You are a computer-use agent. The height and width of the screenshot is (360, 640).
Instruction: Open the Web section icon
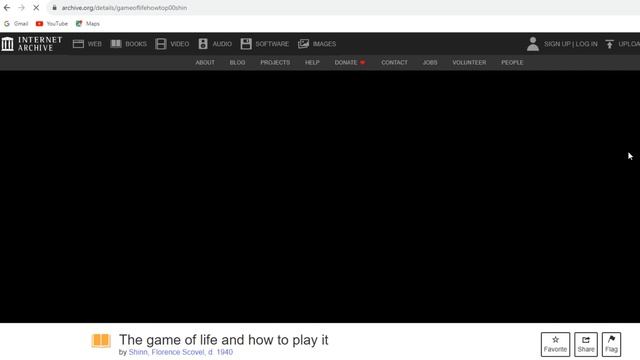[x=78, y=44]
